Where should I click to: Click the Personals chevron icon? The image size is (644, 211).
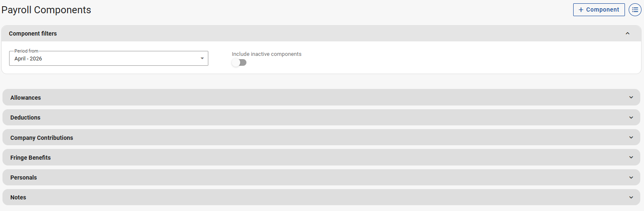(x=631, y=177)
